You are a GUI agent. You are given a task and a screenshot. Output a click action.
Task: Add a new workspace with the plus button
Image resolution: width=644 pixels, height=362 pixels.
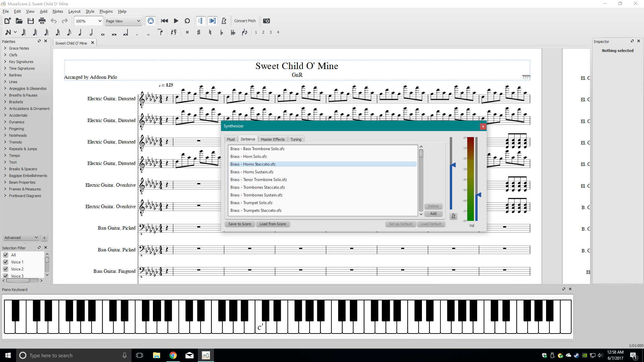coord(44,238)
